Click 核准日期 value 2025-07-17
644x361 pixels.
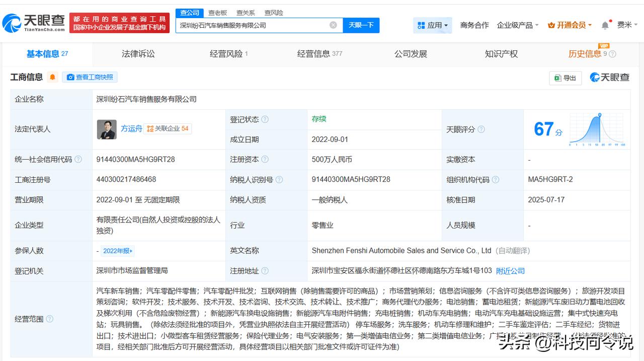546,200
